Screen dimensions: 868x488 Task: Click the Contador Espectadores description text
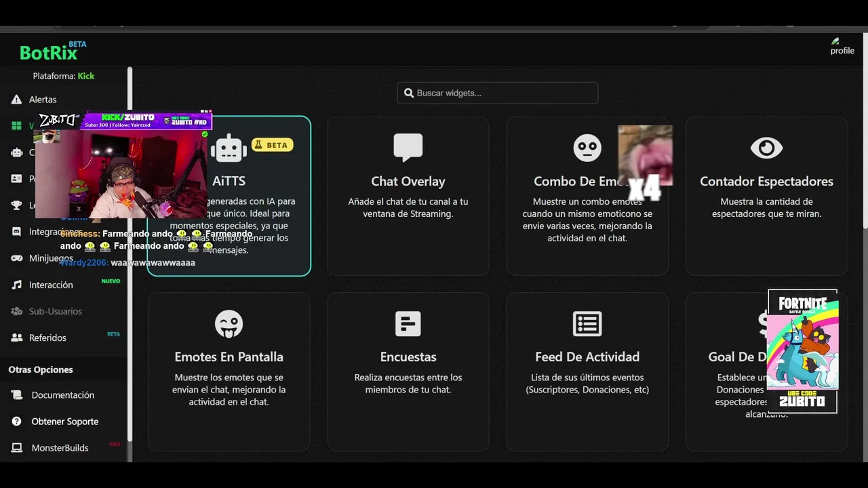coord(766,207)
